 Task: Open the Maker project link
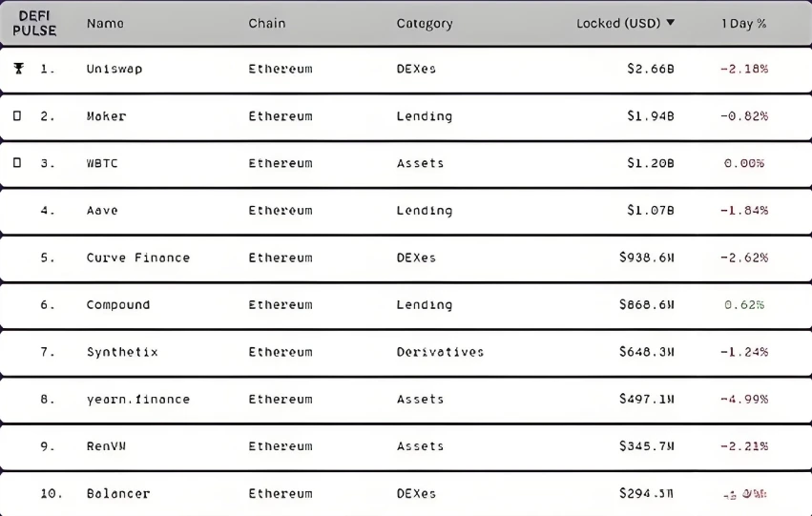tap(106, 116)
